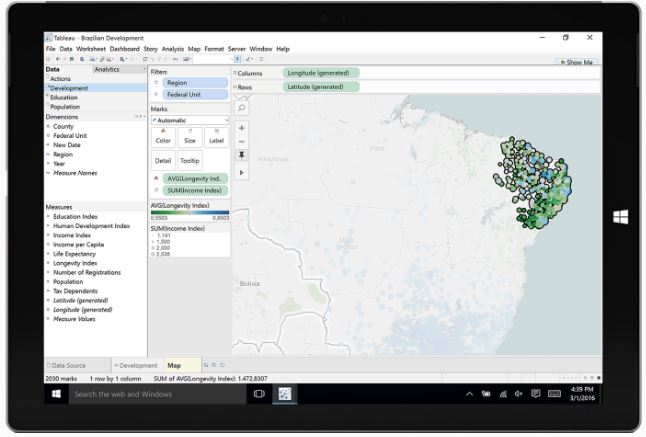Screen dimensions: 646x437
Task: Select the Life Expectancy measure
Action: coord(74,254)
